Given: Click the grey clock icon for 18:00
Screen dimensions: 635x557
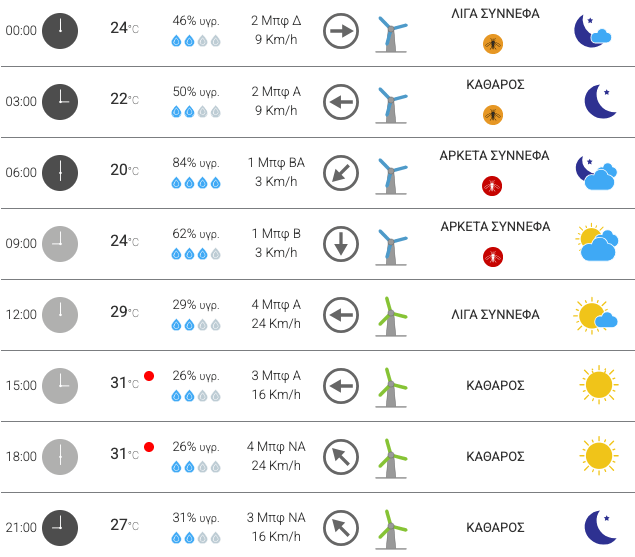Looking at the screenshot, I should pos(60,457).
